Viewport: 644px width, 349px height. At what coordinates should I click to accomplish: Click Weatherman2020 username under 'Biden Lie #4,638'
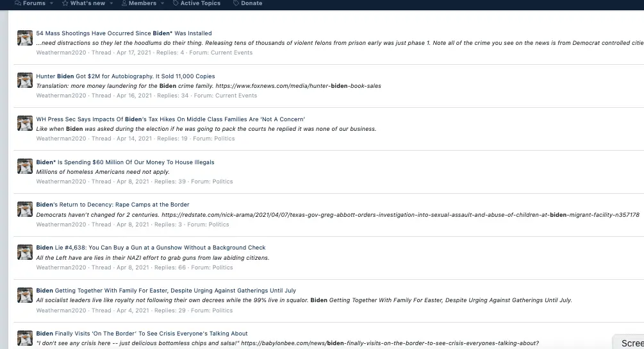coord(62,268)
